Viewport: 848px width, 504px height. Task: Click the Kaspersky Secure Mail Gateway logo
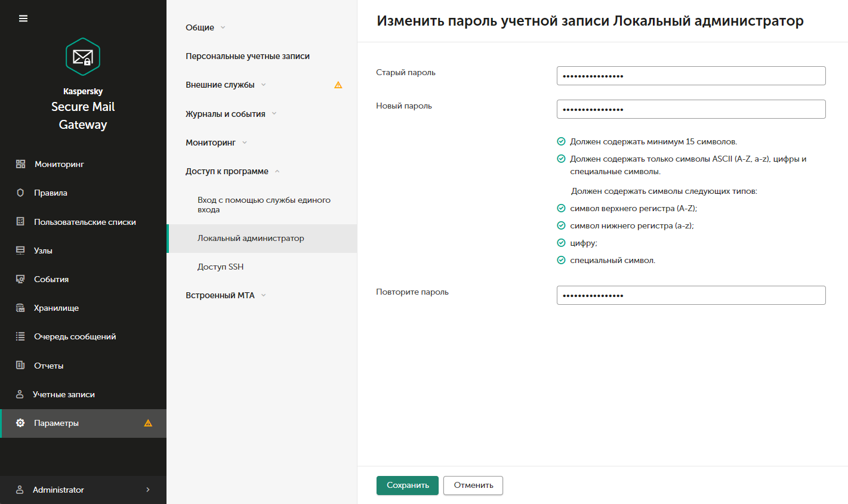pos(83,57)
